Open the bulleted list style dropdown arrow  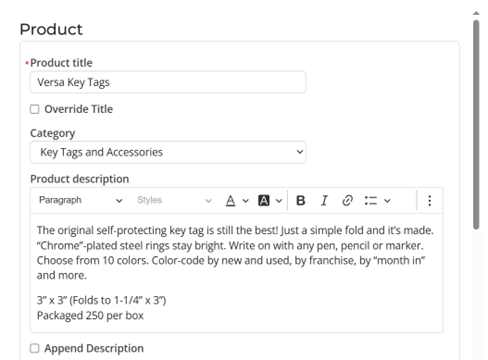click(x=387, y=201)
